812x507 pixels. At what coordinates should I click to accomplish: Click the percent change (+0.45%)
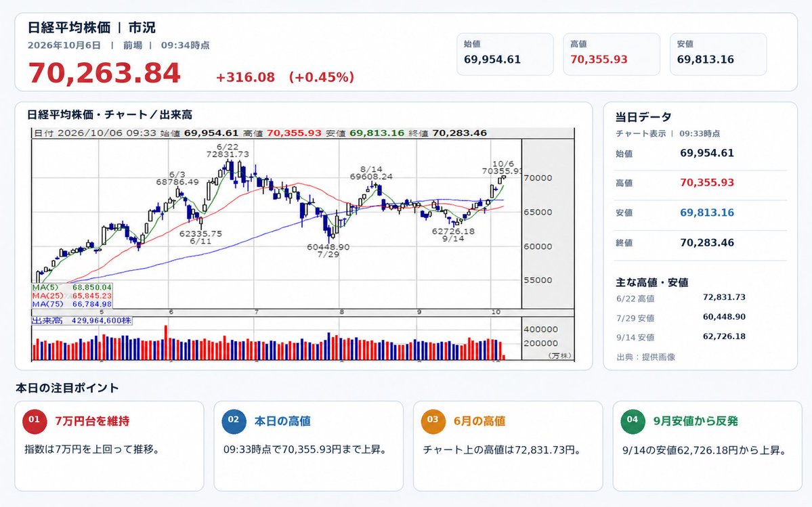pyautogui.click(x=322, y=77)
